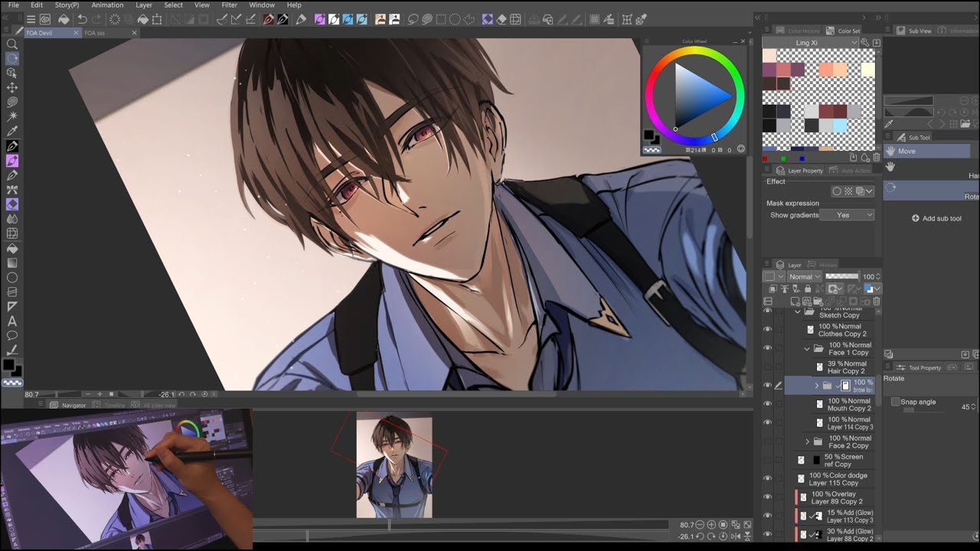Toggle visibility of Clothes Copy 2 layer
The height and width of the screenshot is (551, 980).
[x=767, y=330]
